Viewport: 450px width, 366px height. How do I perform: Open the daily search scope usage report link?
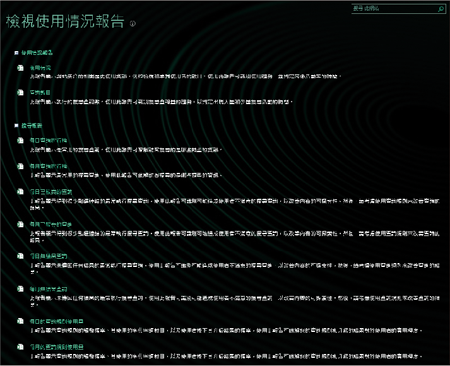pos(57,321)
